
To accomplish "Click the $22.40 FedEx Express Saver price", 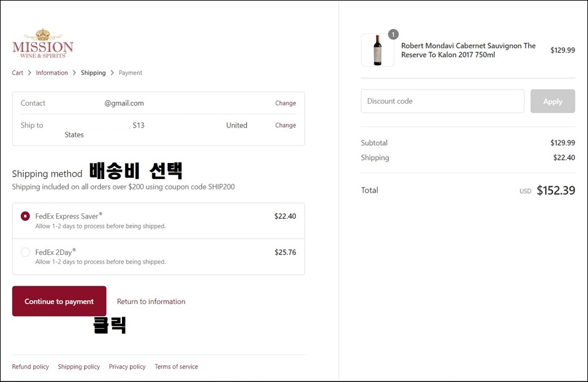I will click(285, 216).
